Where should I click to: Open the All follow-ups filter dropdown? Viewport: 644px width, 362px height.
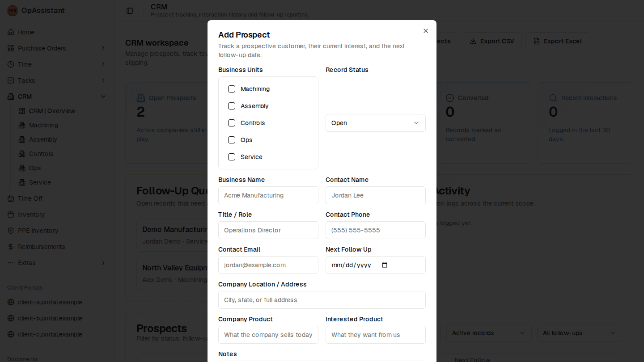pos(579,333)
